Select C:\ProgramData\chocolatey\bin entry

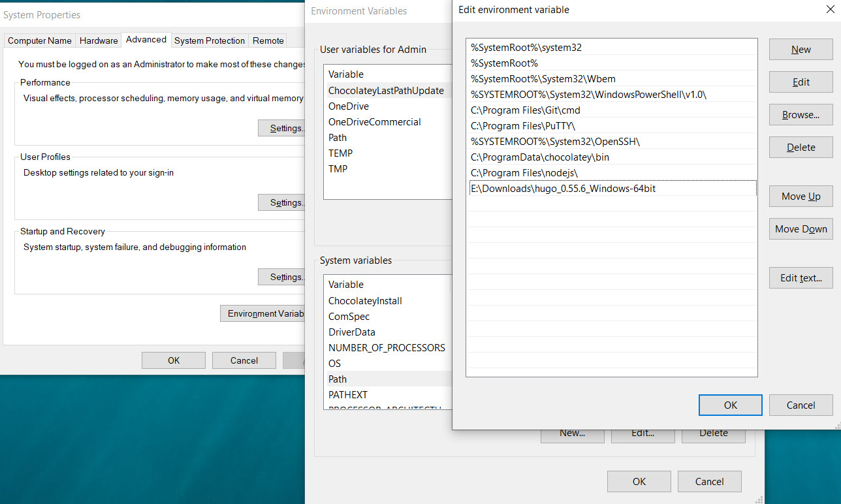(612, 157)
